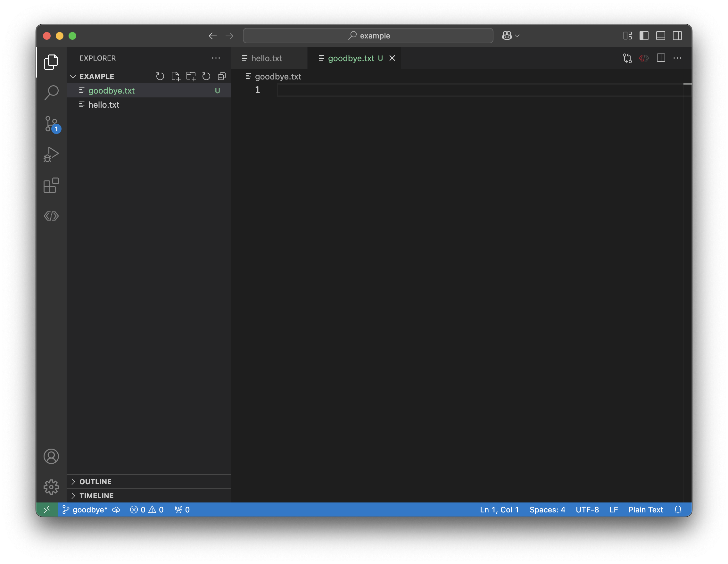The image size is (728, 564).
Task: Select goodbye.txt in the file tree
Action: [x=149, y=91]
